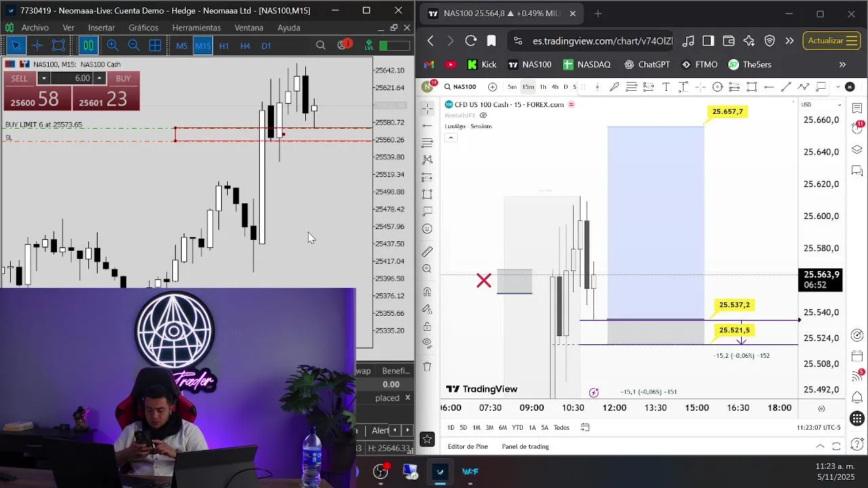This screenshot has height=488, width=868.
Task: Select the crosshair tool in MetaTrader toolbar
Action: coord(37,45)
